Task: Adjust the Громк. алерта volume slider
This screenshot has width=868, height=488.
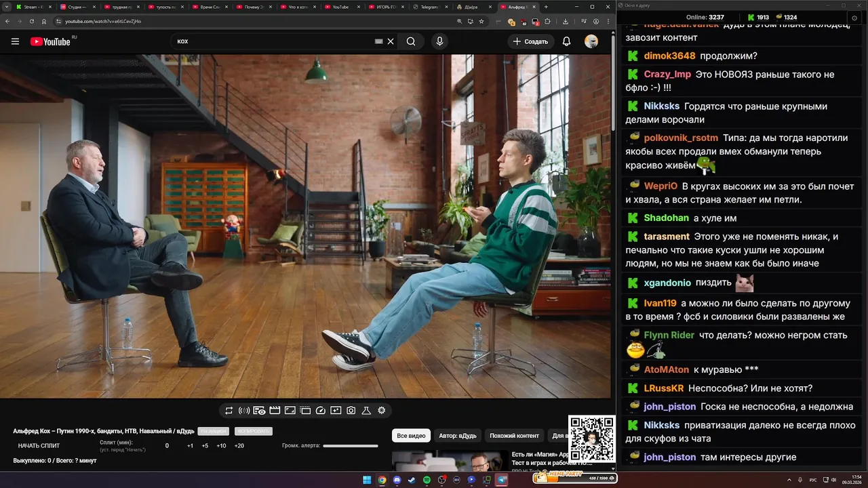Action: 351,446
